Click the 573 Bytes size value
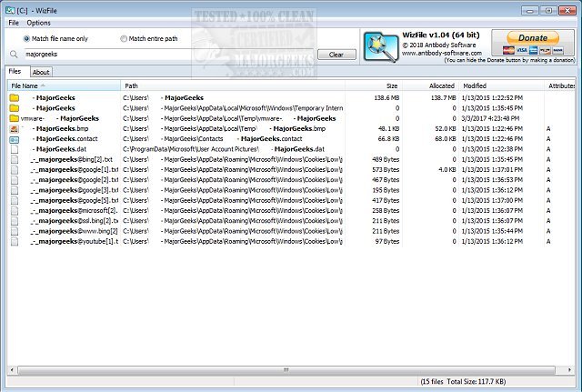 point(386,170)
